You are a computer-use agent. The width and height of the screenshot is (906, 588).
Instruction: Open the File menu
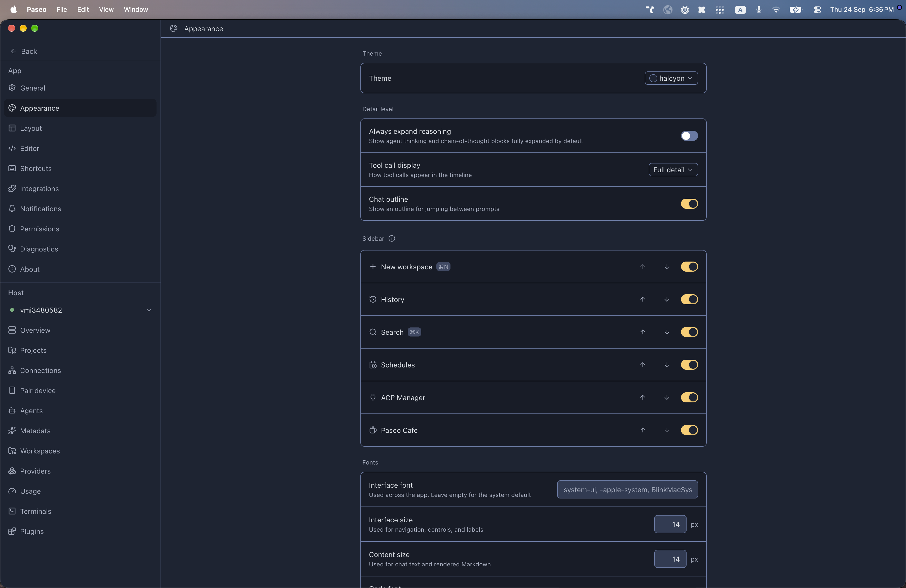(x=62, y=10)
